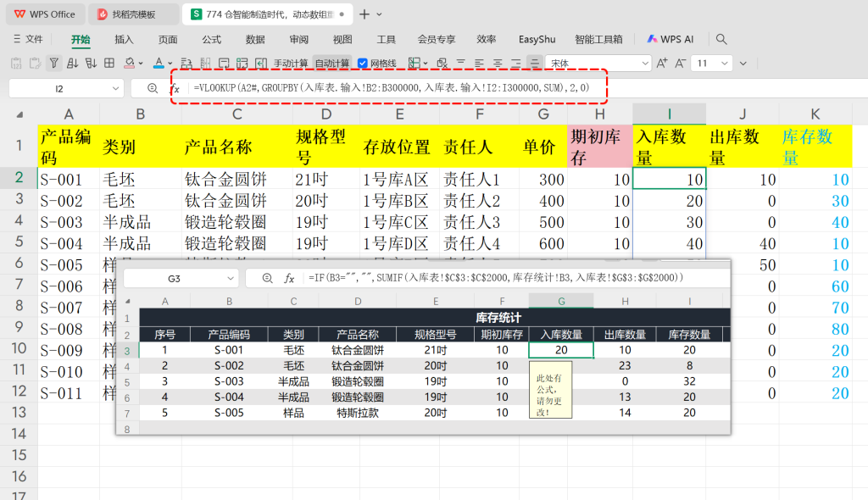Expand the toolbar overflow chevron

click(x=743, y=63)
